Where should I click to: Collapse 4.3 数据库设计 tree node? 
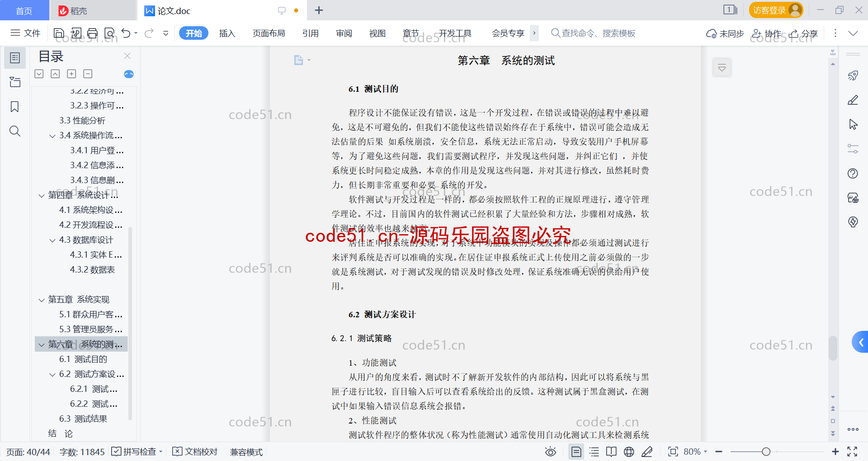pos(52,240)
